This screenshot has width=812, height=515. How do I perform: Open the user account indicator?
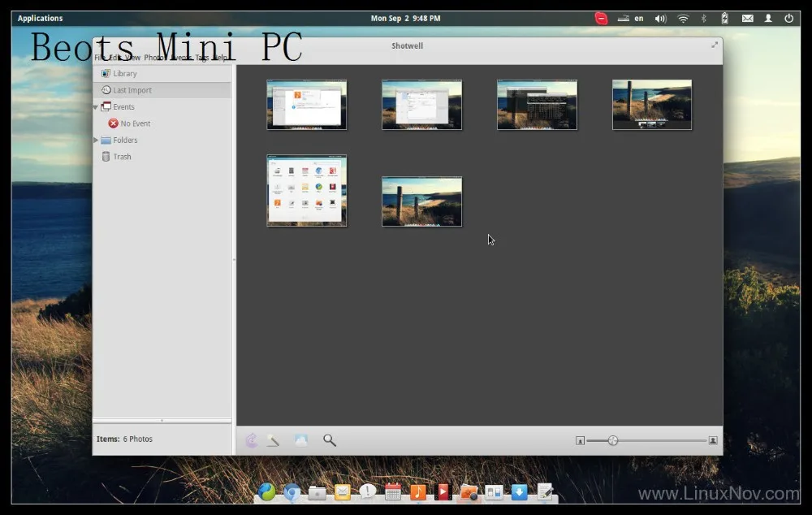pos(768,19)
